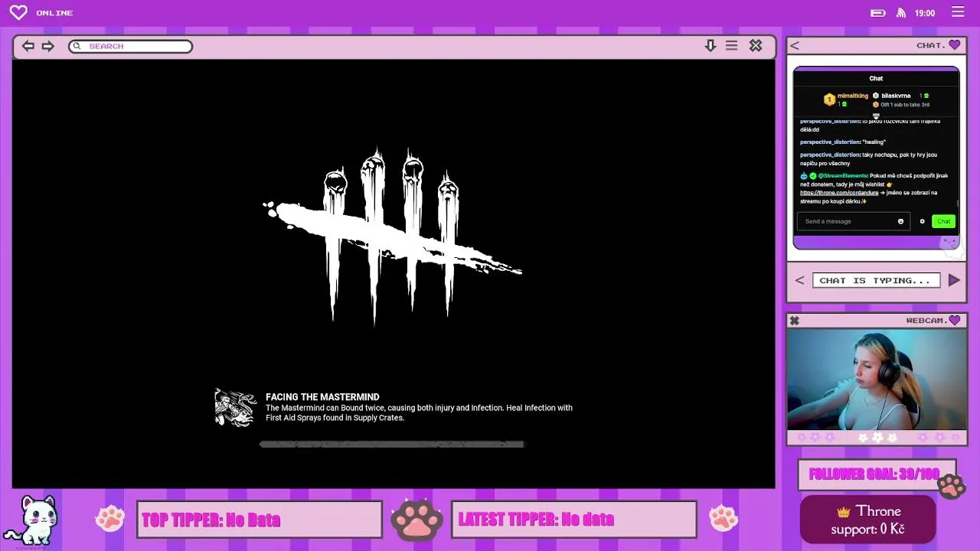
Task: Click the heart icon next to ONLINE
Action: [18, 13]
